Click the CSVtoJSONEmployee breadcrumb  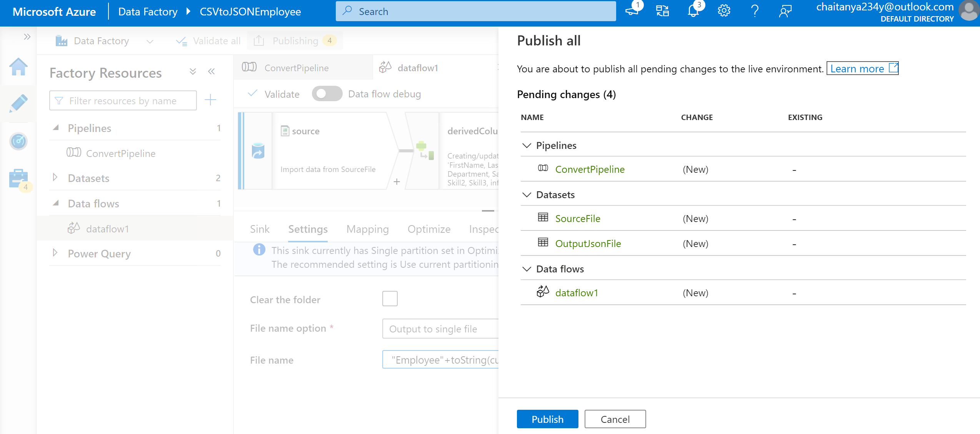pyautogui.click(x=250, y=12)
